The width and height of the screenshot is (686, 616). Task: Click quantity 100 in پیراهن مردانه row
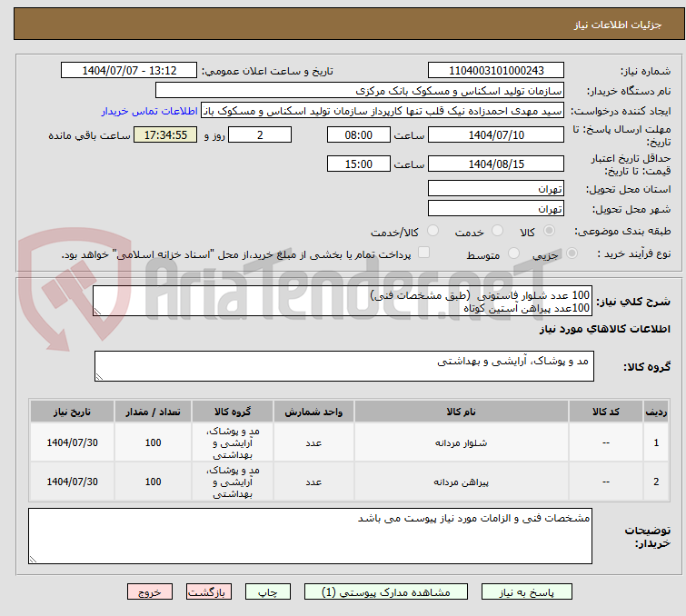click(154, 482)
